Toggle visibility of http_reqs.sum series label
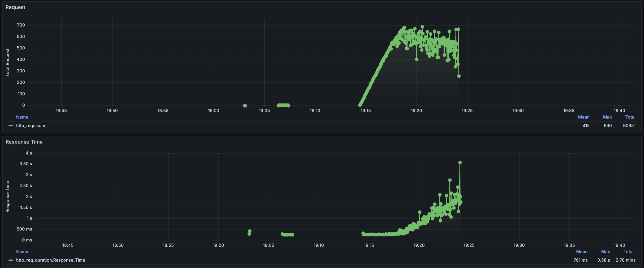Viewport: 644px width, 268px height. click(31, 126)
